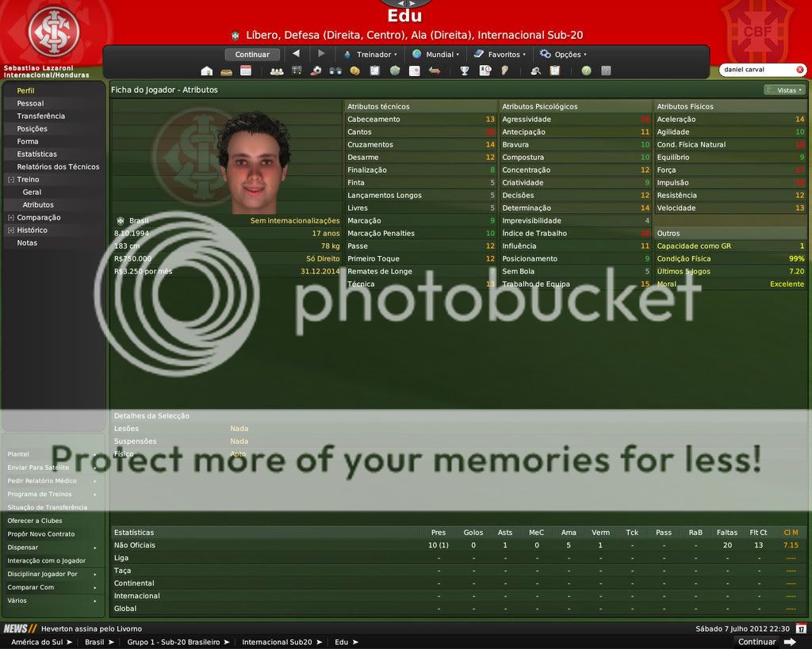Click the squad people icon in the toolbar

(x=276, y=71)
